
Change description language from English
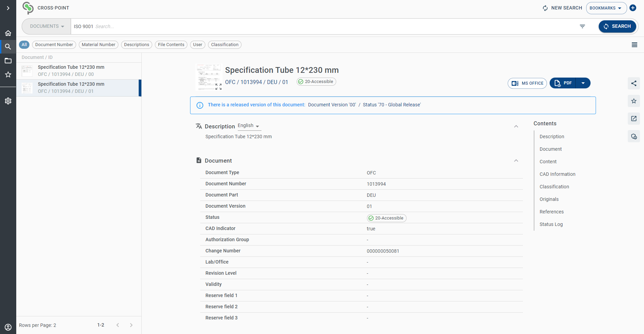(x=249, y=126)
